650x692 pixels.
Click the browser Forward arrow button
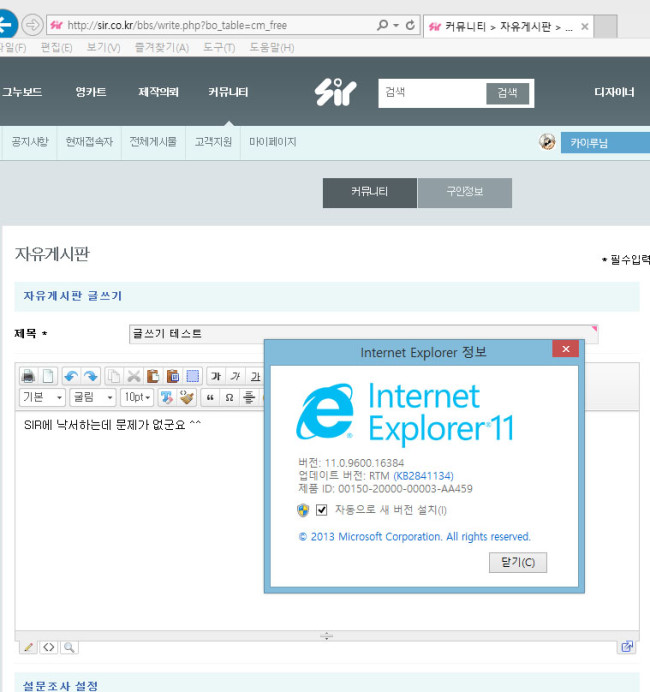[32, 25]
